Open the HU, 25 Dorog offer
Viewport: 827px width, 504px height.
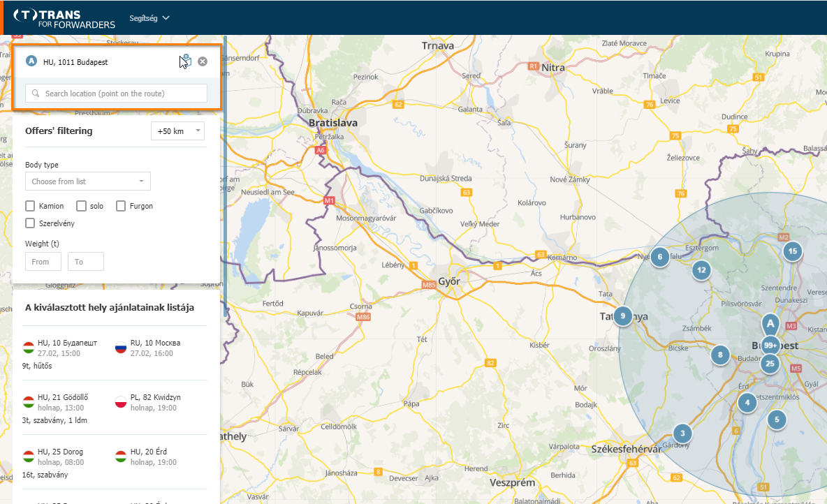(x=115, y=462)
